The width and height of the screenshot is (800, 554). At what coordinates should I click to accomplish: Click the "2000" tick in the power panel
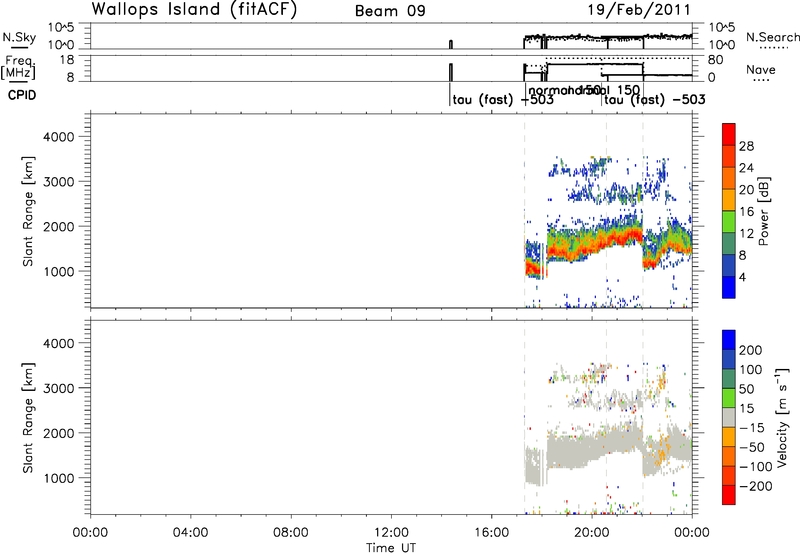tap(59, 226)
